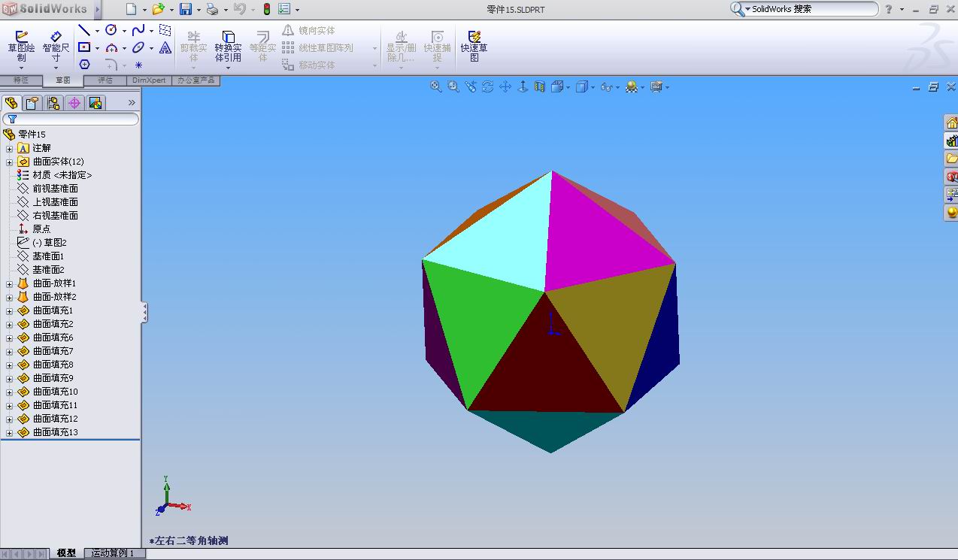Select the Arc sketch tool
This screenshot has height=560, width=958.
click(x=111, y=47)
